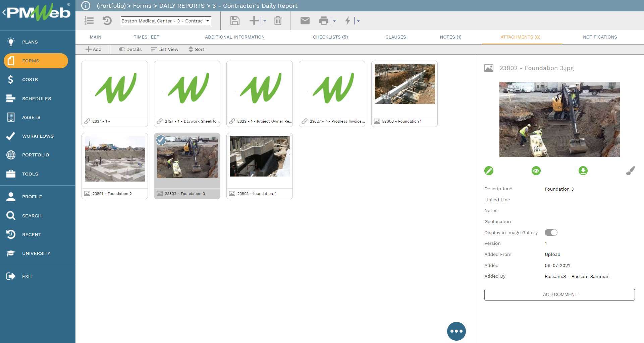
Task: Select the foundation 4 image thumbnail
Action: pyautogui.click(x=260, y=157)
